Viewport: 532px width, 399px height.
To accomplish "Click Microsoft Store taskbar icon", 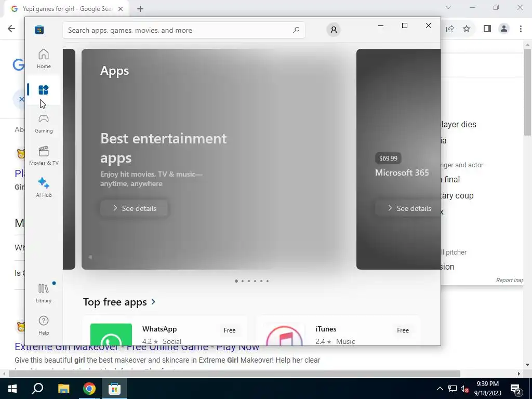I will click(x=114, y=389).
